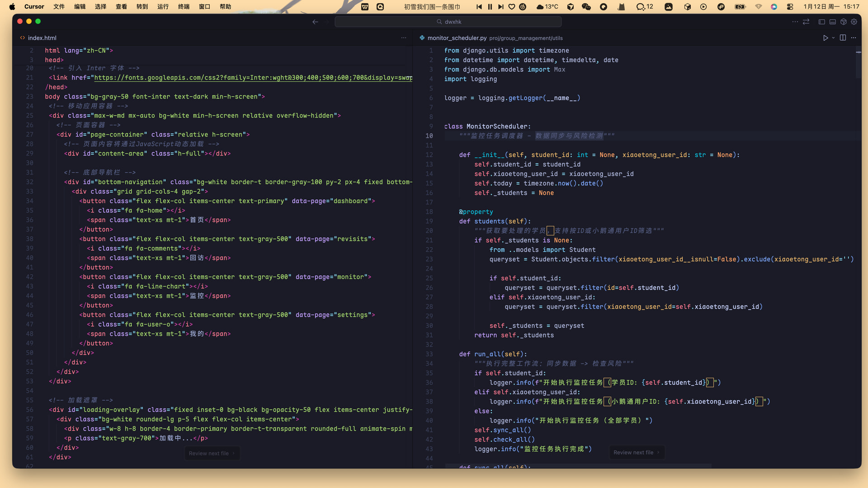Screen dimensions: 868x488
Task: Split the right editor pane
Action: coord(843,38)
